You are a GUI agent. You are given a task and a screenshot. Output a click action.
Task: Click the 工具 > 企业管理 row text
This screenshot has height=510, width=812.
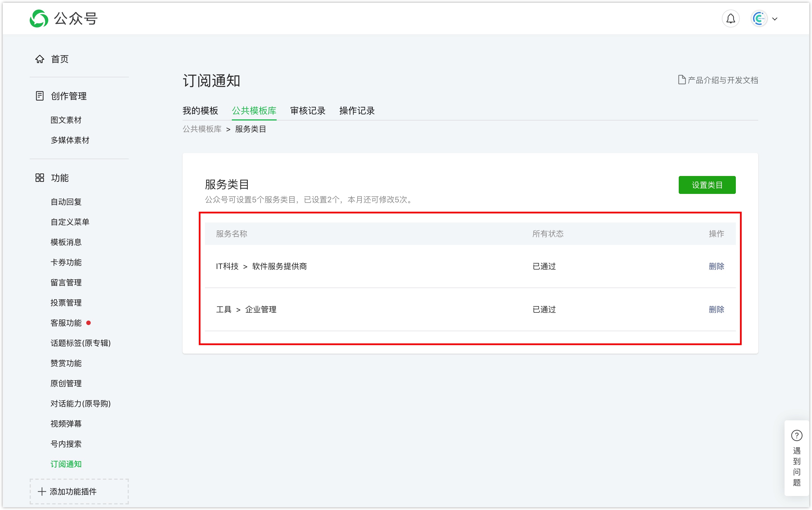[x=246, y=309]
